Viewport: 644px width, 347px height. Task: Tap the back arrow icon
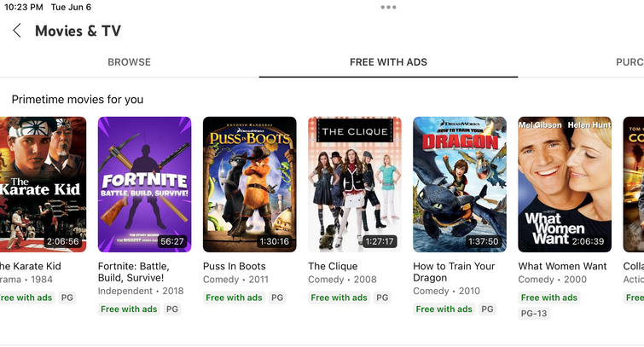(x=17, y=31)
